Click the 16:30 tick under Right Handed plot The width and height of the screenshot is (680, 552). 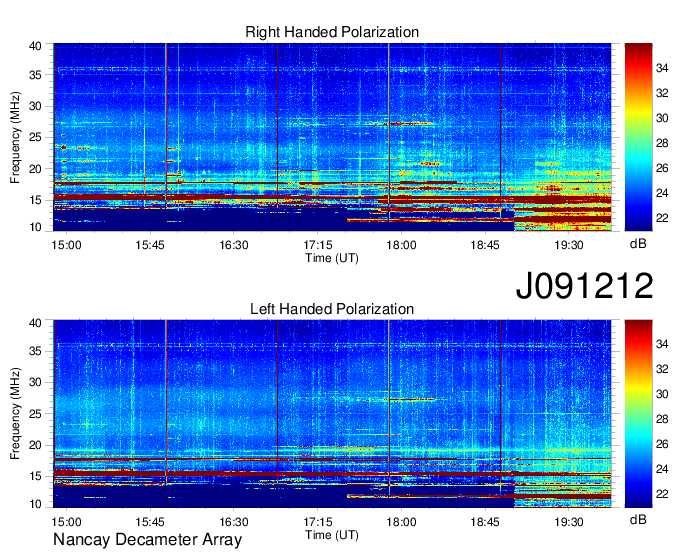coord(234,245)
